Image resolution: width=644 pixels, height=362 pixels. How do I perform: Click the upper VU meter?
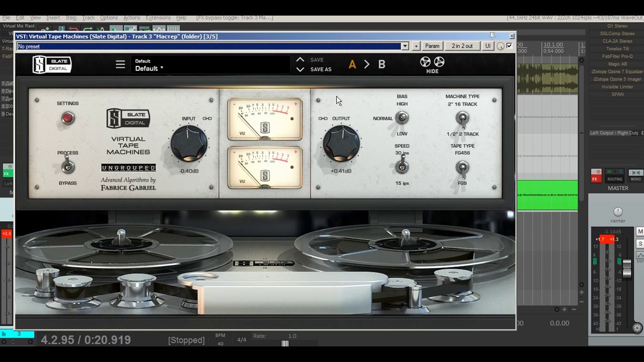click(x=265, y=120)
